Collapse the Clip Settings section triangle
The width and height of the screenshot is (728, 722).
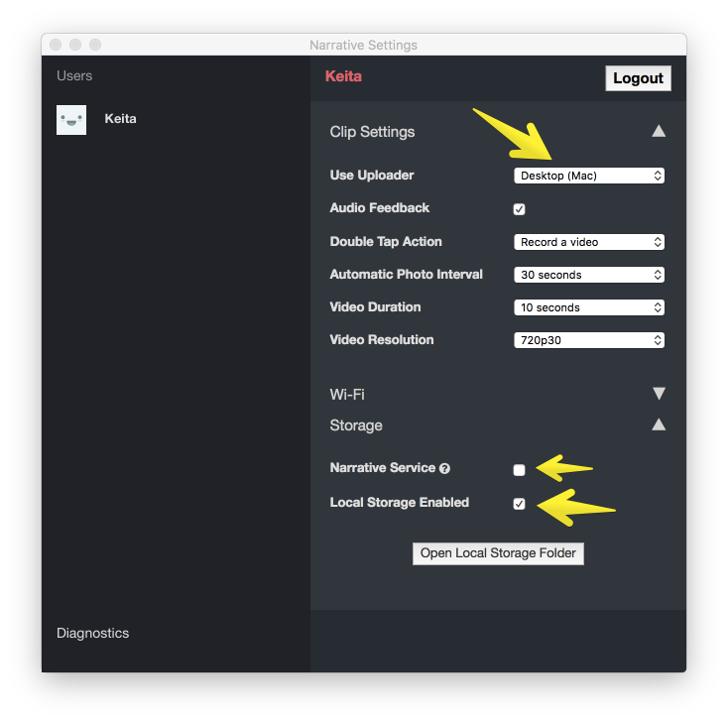pos(659,131)
